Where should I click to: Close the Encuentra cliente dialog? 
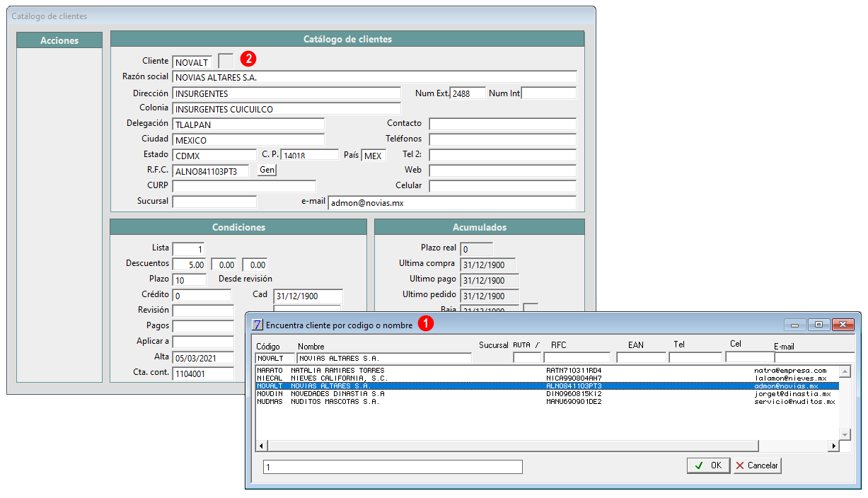pos(843,325)
